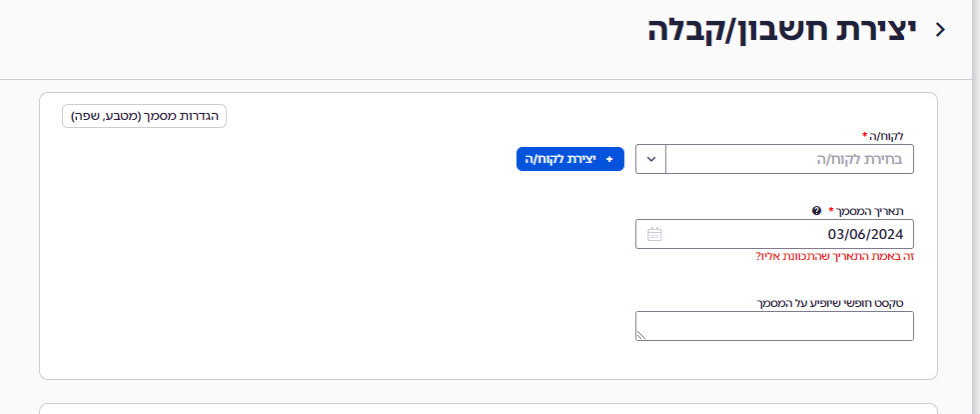Click the vertical scrollbar on the right edge
Viewport: 980px width, 414px height.
(x=976, y=200)
